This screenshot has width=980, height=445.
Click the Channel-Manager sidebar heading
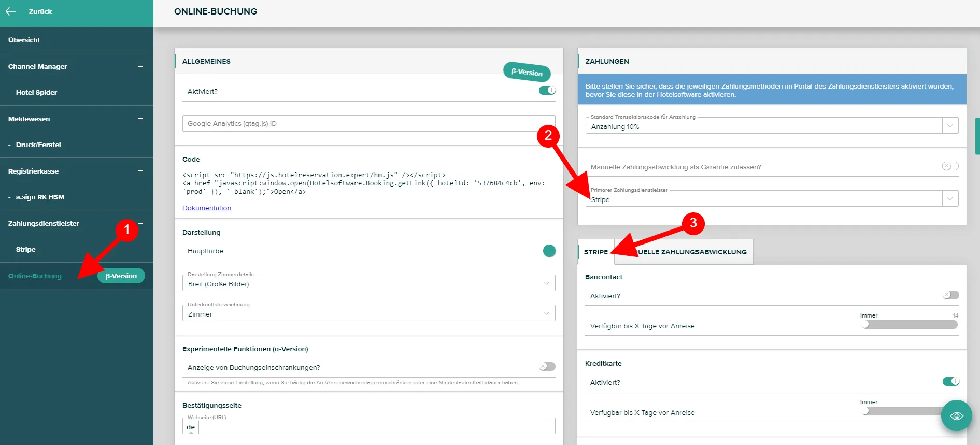38,66
